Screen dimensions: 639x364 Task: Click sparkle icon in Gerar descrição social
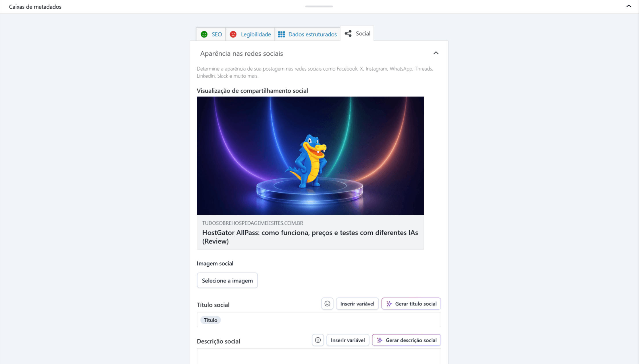coord(380,340)
